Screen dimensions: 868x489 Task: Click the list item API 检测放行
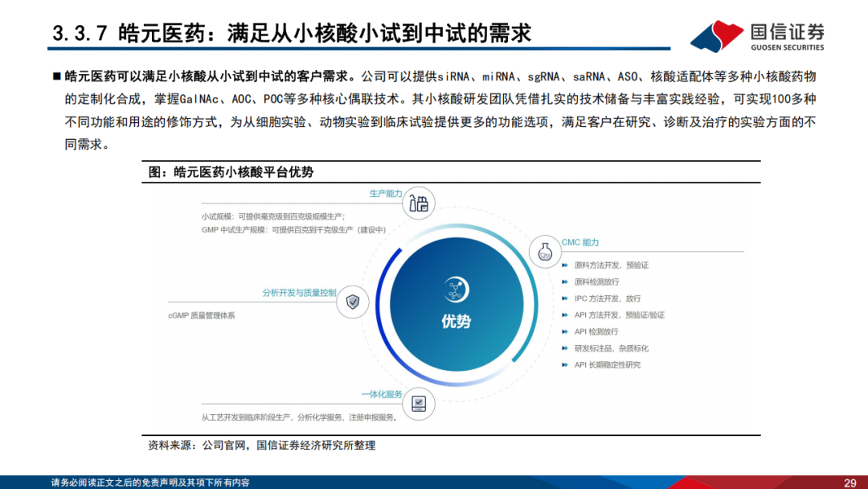point(596,331)
